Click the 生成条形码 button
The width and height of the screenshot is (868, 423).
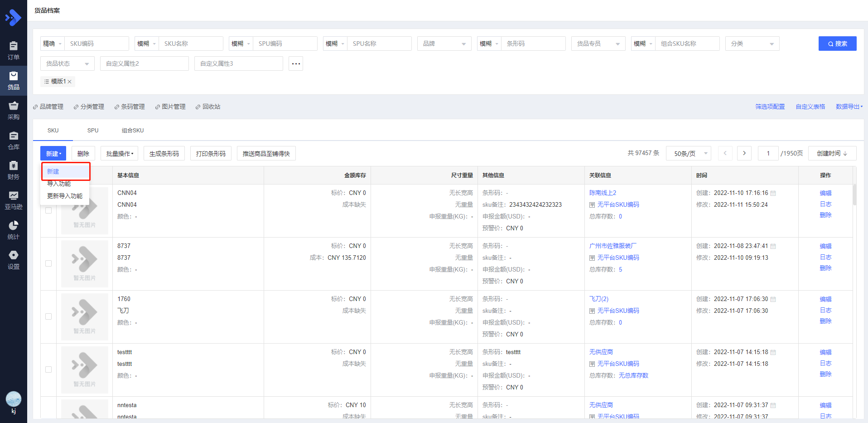164,154
